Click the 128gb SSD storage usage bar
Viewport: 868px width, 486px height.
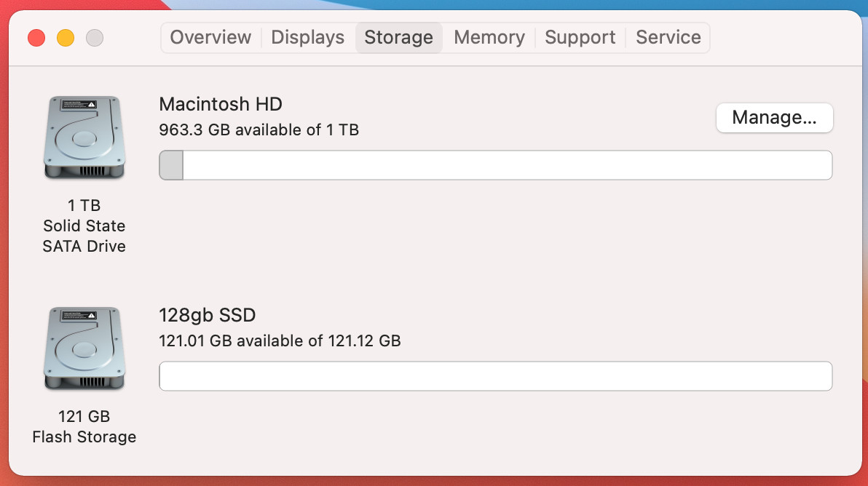click(495, 376)
